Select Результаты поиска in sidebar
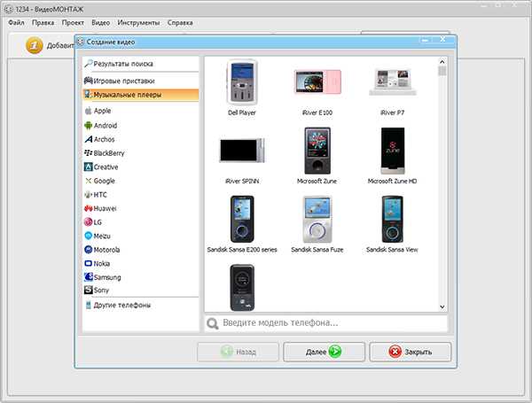The width and height of the screenshot is (532, 403). pyautogui.click(x=140, y=64)
